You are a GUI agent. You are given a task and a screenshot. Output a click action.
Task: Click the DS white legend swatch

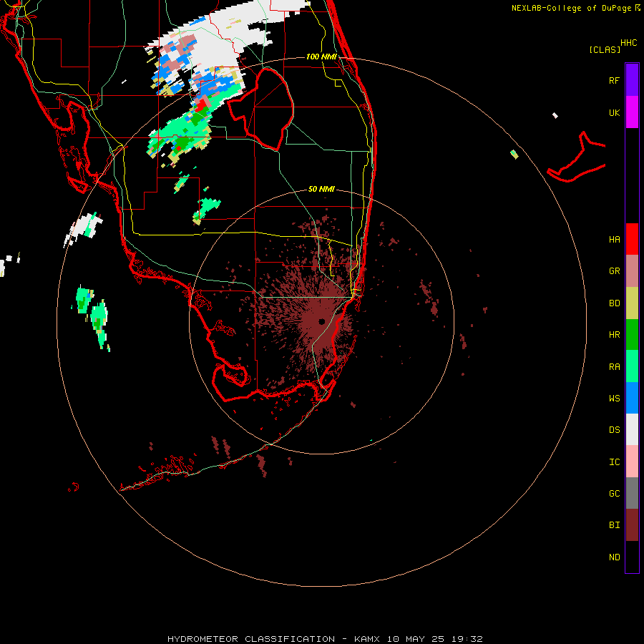point(632,429)
